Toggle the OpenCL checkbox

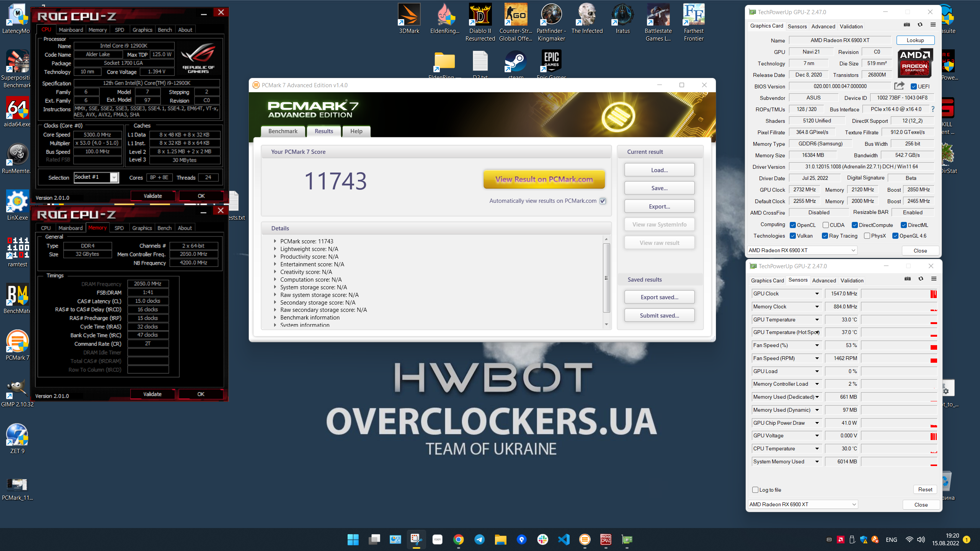[x=793, y=225]
